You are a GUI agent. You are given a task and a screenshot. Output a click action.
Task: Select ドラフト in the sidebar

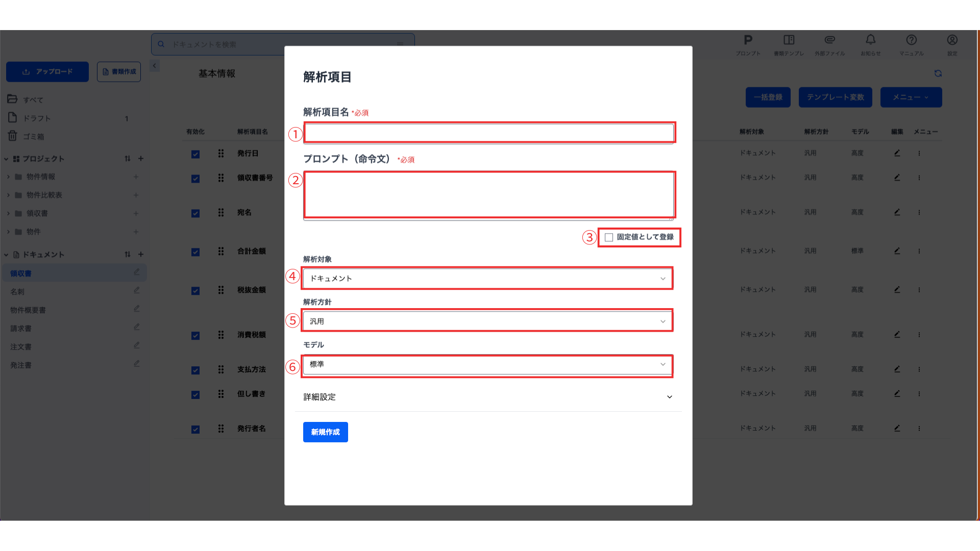click(x=37, y=118)
